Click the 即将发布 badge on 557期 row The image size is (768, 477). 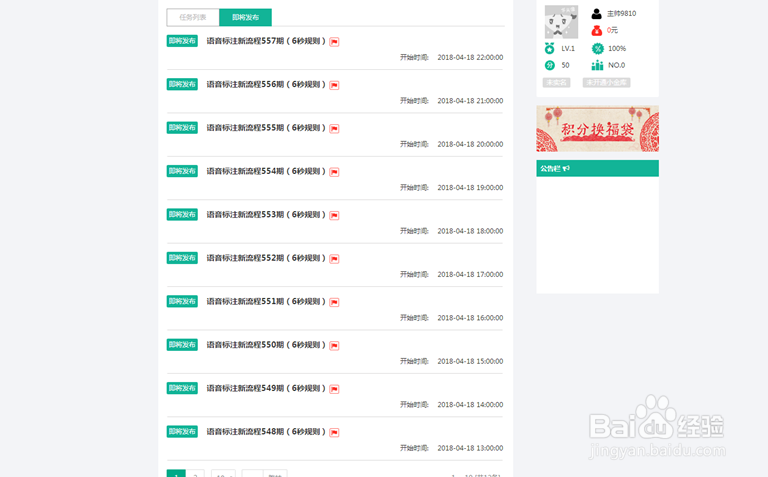[x=182, y=41]
